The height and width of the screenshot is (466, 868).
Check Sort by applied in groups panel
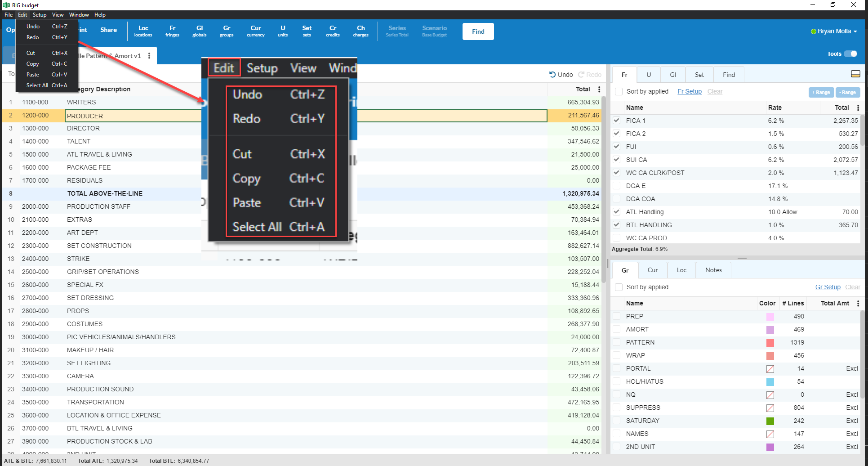[x=619, y=287]
